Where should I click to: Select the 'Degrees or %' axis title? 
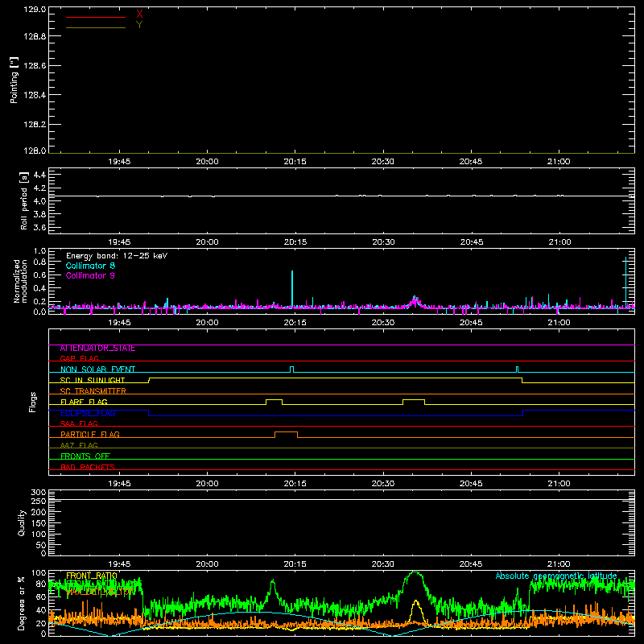[22, 603]
